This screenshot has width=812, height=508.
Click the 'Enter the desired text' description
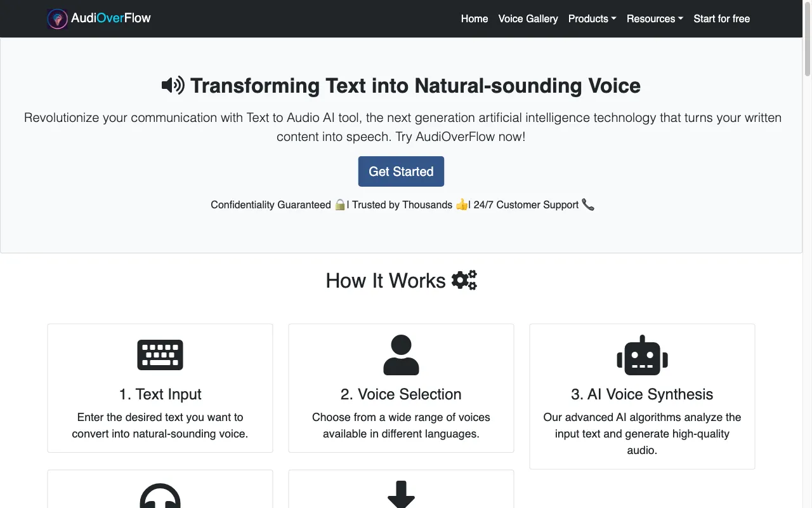(x=160, y=425)
